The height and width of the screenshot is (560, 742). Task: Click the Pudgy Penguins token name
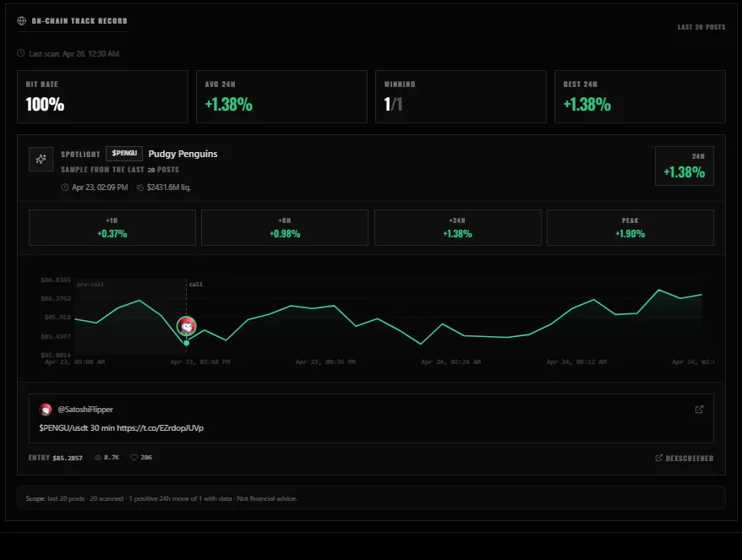pyautogui.click(x=183, y=154)
